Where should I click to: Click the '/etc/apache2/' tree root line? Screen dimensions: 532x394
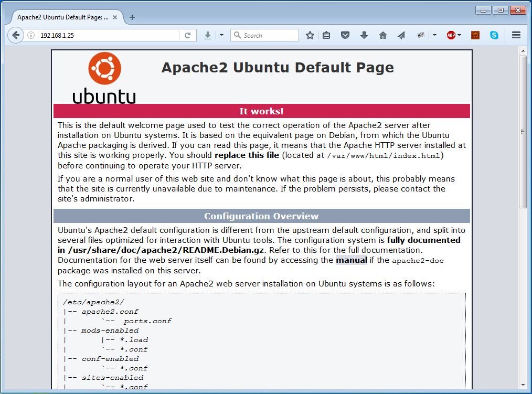tap(93, 302)
